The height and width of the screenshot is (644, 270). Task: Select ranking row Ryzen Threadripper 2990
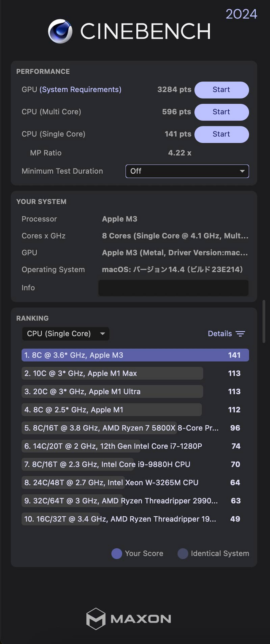135,501
